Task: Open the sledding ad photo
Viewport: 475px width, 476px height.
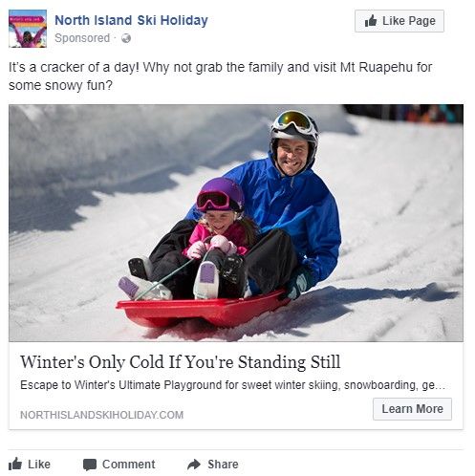Action: 236,223
